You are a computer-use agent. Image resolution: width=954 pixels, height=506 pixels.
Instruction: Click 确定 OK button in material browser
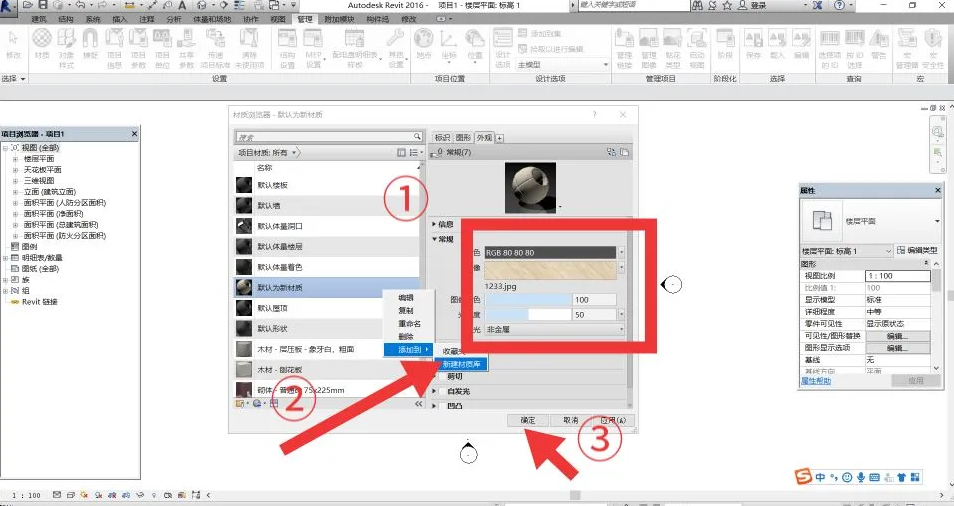(x=527, y=420)
